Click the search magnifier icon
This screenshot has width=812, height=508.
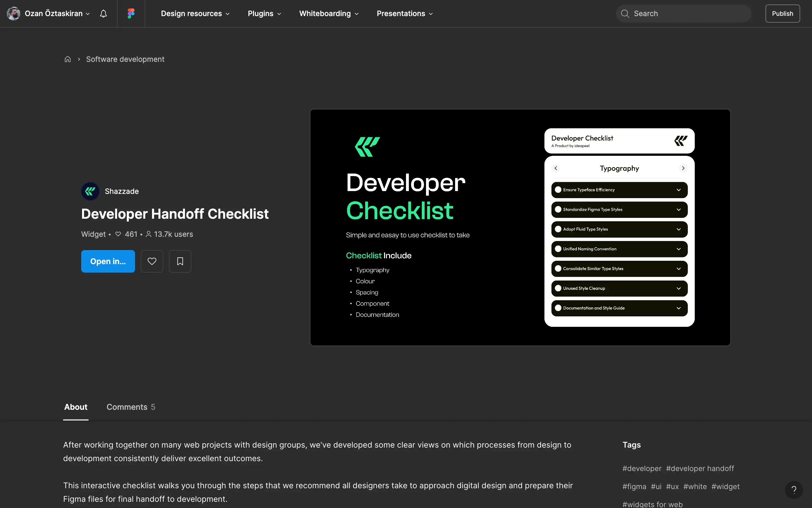click(x=625, y=14)
